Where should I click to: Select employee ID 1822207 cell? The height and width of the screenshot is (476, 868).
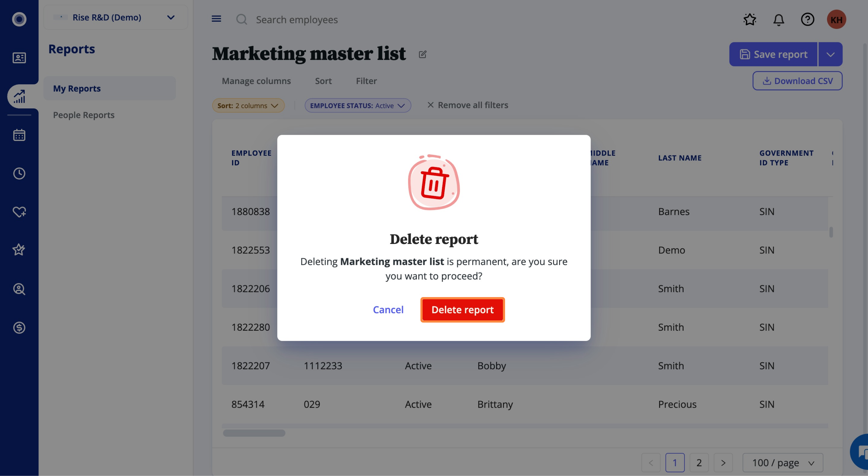(x=250, y=366)
